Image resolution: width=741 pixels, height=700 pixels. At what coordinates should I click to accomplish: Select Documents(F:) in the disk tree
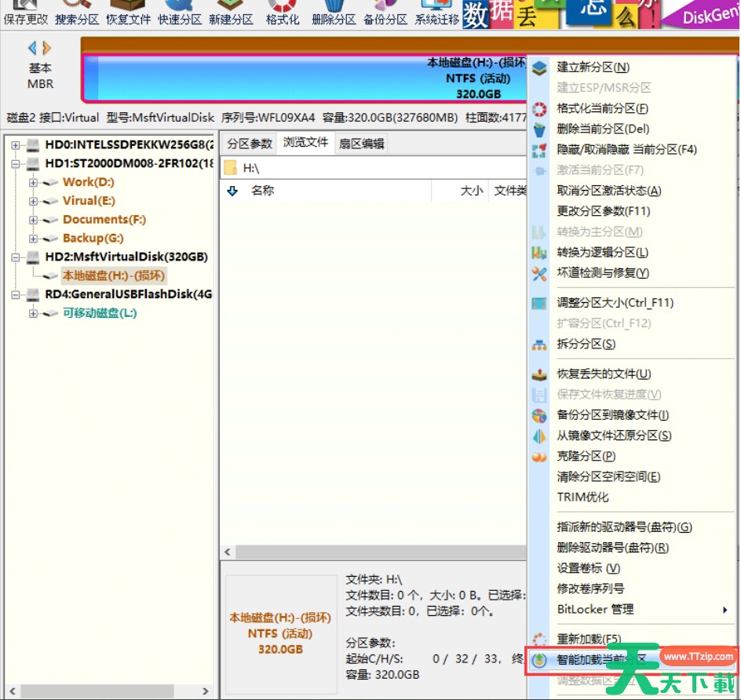[x=104, y=220]
